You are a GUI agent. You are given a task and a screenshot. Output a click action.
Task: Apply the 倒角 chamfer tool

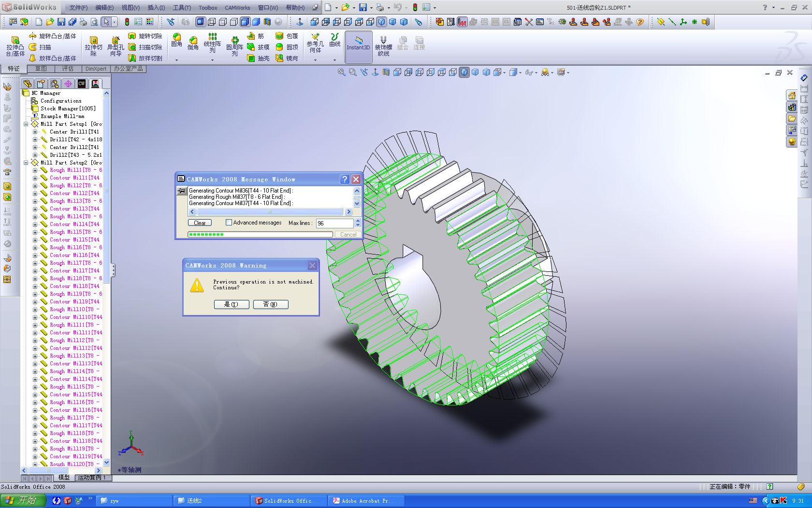tap(193, 43)
